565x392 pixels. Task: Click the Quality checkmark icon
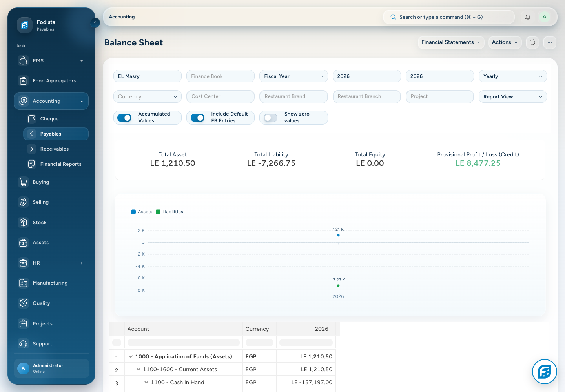click(24, 303)
